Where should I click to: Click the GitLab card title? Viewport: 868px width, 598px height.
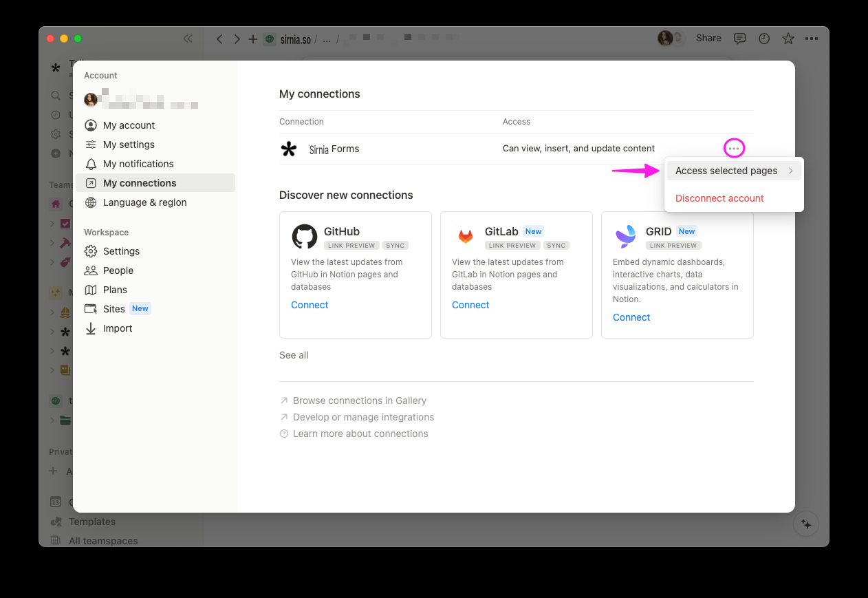point(501,231)
